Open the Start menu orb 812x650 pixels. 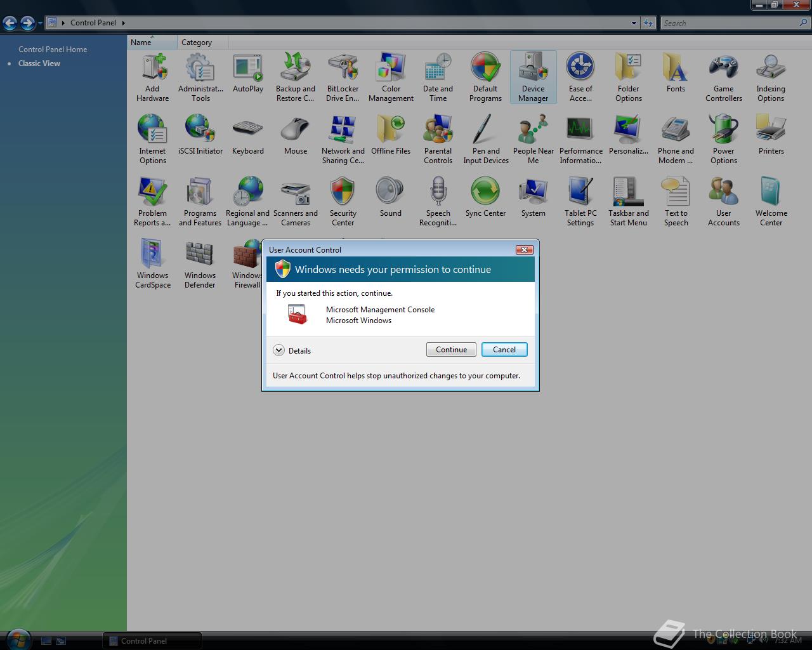[18, 639]
